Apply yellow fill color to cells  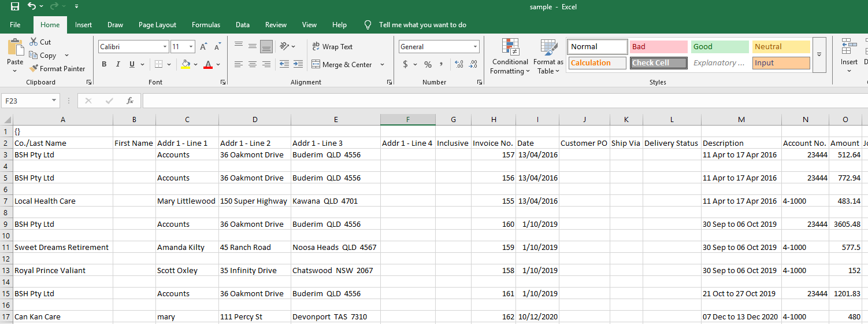point(186,64)
